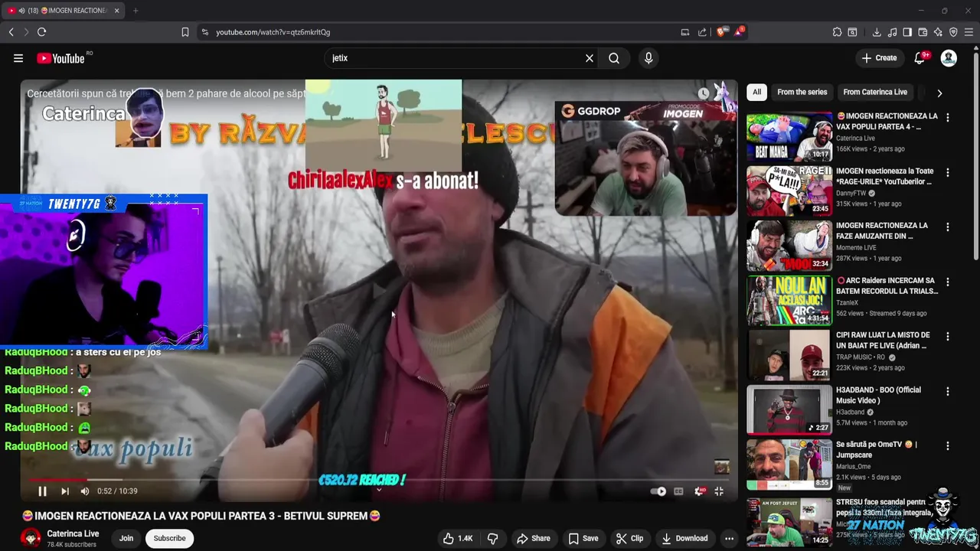Image resolution: width=980 pixels, height=551 pixels.
Task: Open options for FAZE AMUZANTE video
Action: tap(948, 227)
